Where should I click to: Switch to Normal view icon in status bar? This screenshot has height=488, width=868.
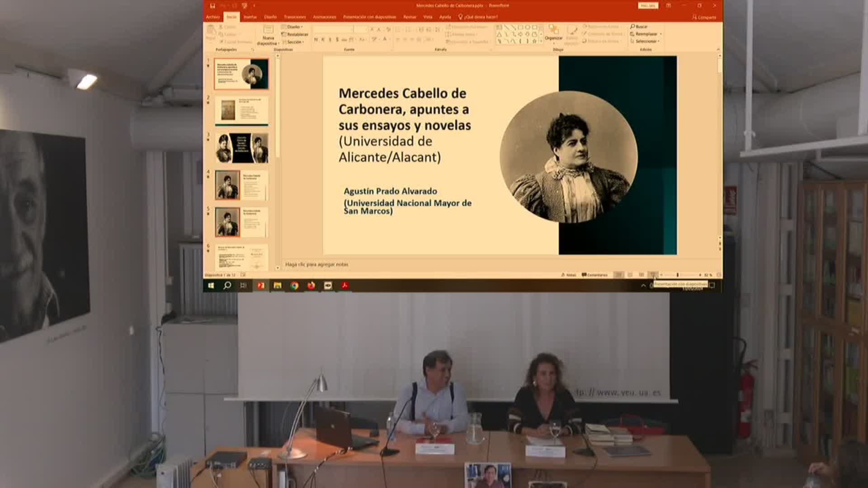[618, 275]
